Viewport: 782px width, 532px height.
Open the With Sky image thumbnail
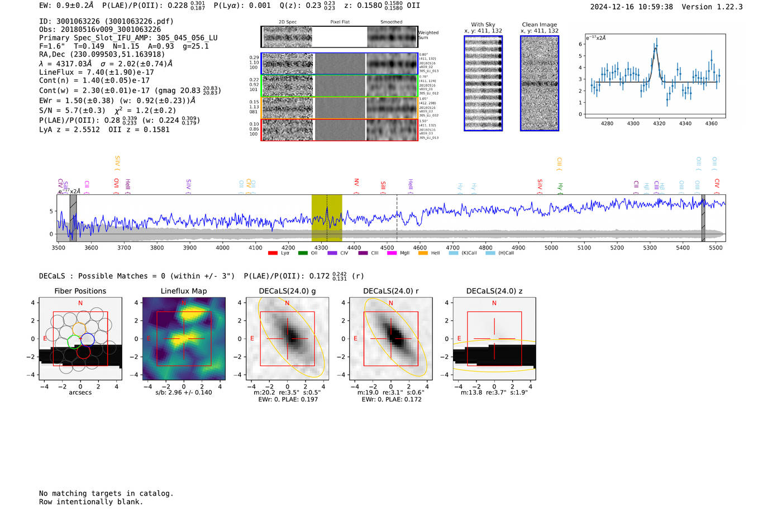(483, 83)
